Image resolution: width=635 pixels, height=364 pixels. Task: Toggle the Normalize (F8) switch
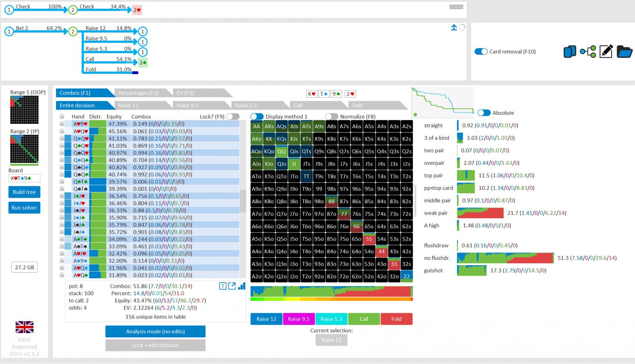point(331,117)
